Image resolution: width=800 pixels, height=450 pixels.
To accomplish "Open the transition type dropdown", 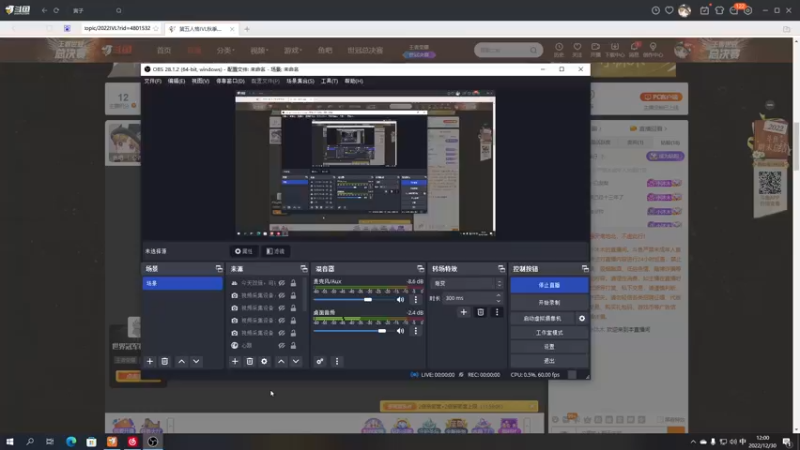I will click(467, 283).
